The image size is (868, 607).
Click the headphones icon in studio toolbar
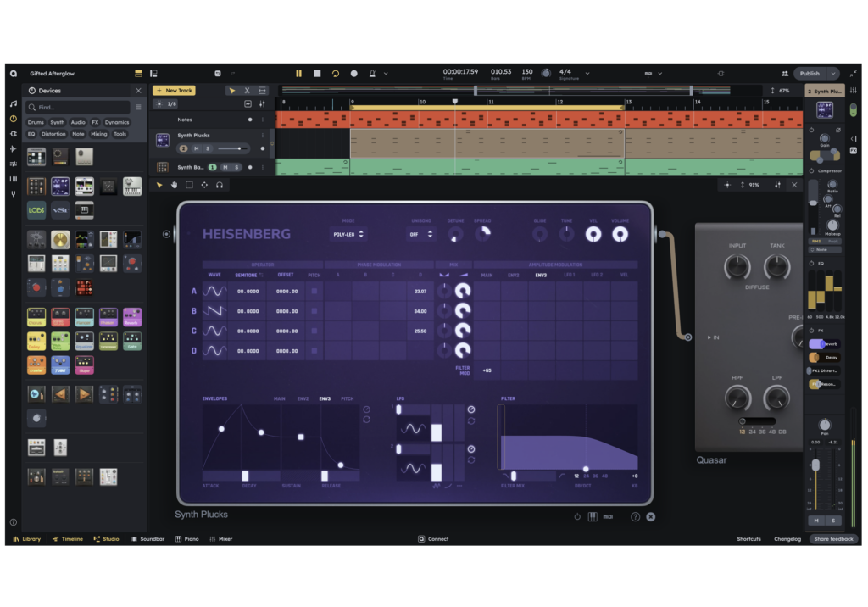pos(220,185)
